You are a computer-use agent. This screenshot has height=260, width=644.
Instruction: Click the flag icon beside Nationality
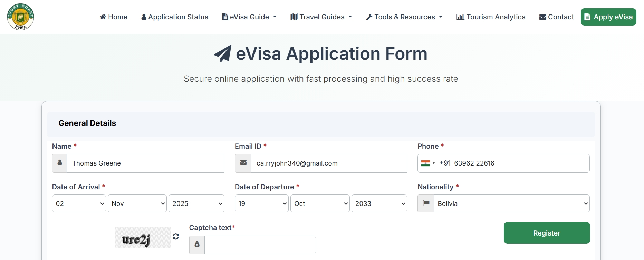tap(426, 203)
